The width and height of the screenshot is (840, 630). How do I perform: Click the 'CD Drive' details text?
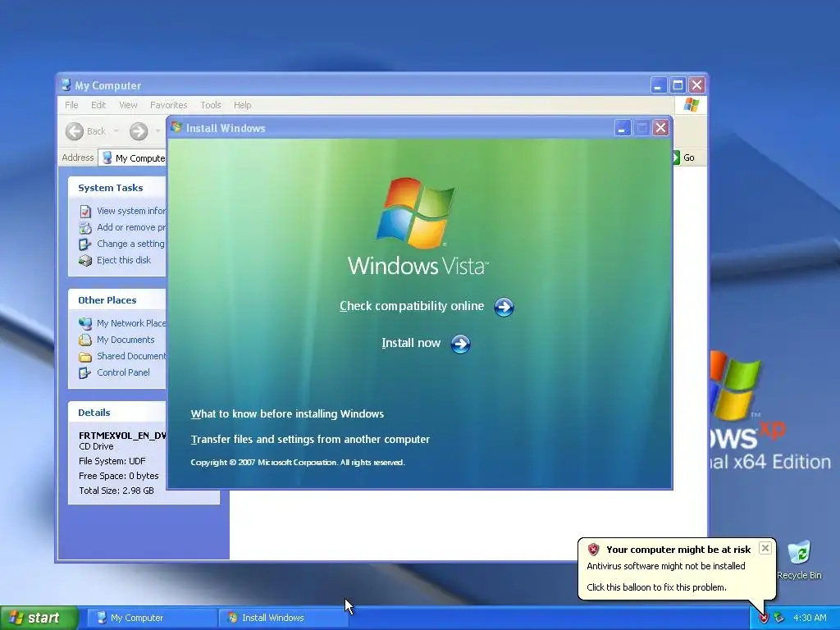point(96,446)
